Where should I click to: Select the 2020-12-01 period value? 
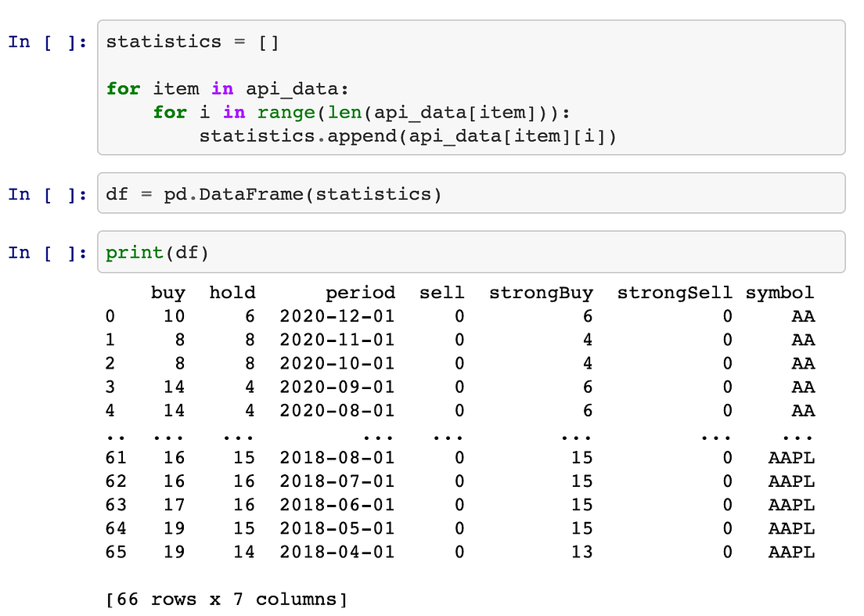coord(337,316)
